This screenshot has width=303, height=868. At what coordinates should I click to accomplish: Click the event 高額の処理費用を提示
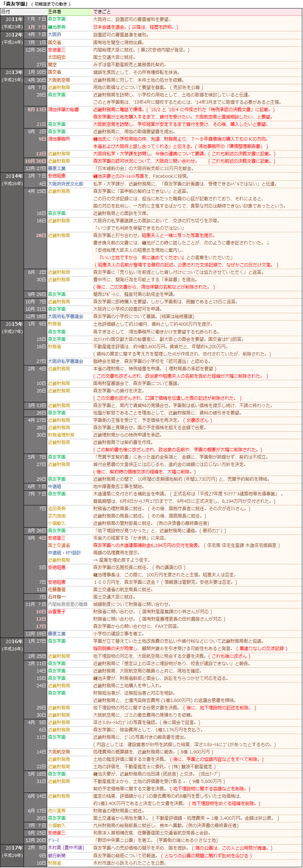[116, 553]
